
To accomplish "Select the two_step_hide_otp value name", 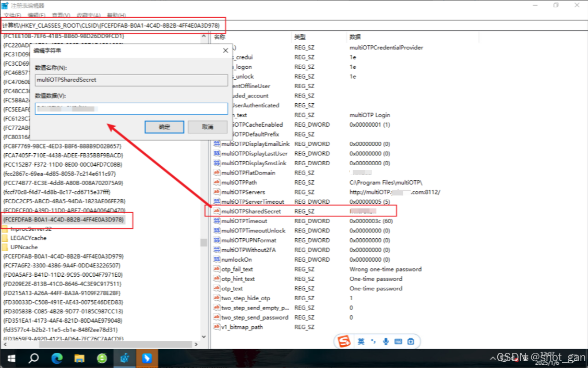I will [246, 298].
